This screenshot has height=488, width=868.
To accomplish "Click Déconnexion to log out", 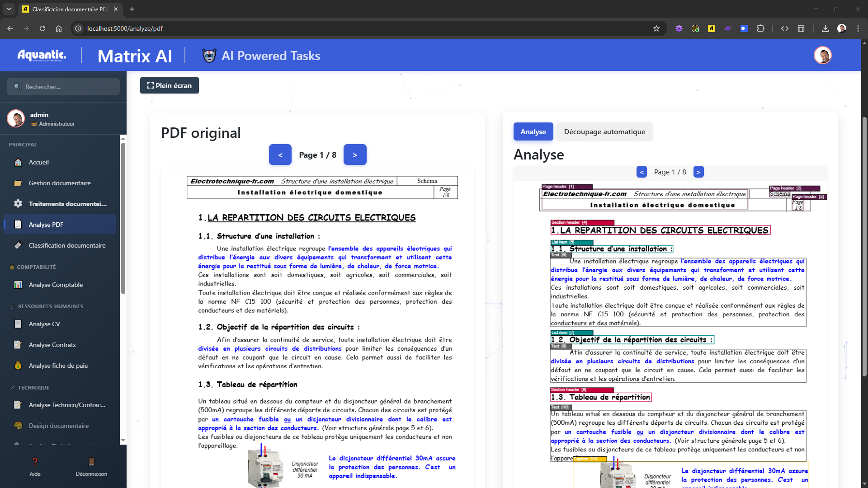I will (x=91, y=466).
